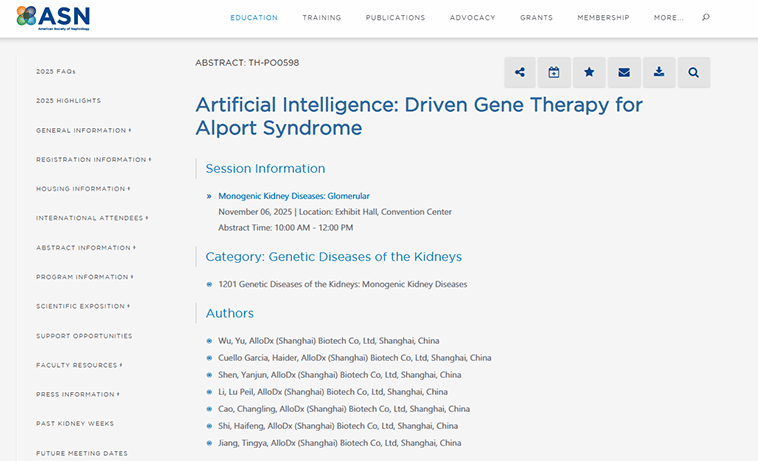The height and width of the screenshot is (461, 758).
Task: Favorite this abstract with star icon
Action: [589, 72]
